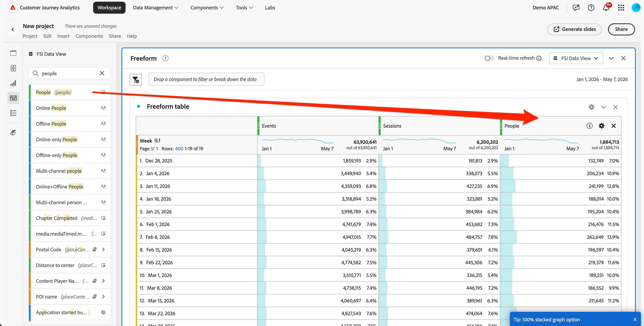Open Freeform table settings gear
Screen dimensions: 644x326
coord(591,107)
